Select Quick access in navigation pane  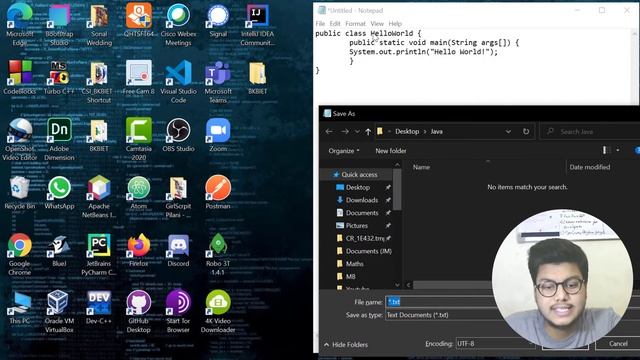(359, 174)
